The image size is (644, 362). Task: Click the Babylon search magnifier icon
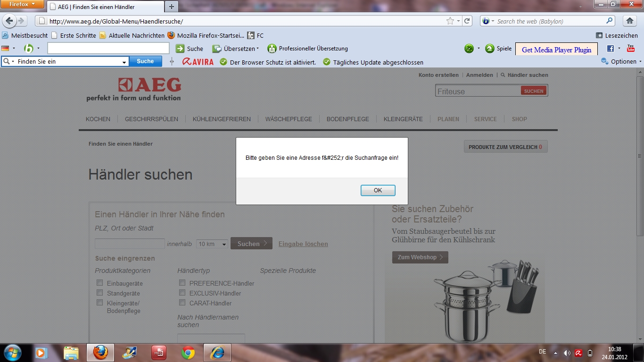click(x=610, y=21)
